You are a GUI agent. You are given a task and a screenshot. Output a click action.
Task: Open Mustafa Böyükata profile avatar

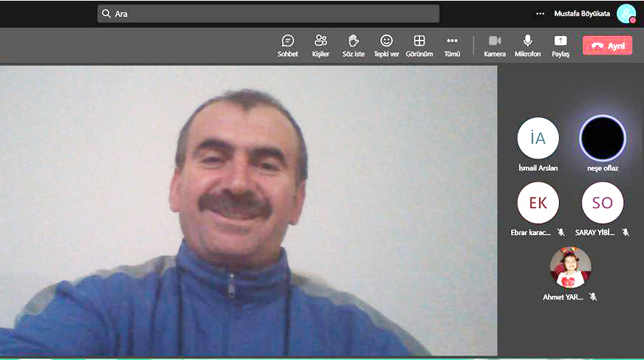click(x=626, y=13)
